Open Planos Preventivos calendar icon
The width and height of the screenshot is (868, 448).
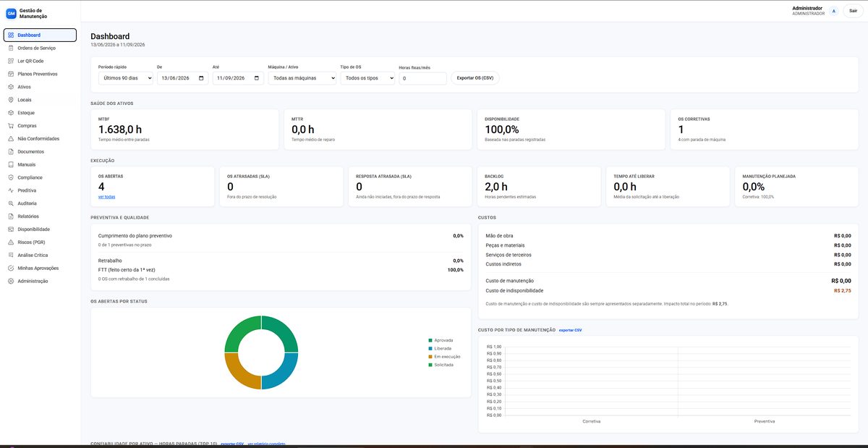(x=11, y=74)
